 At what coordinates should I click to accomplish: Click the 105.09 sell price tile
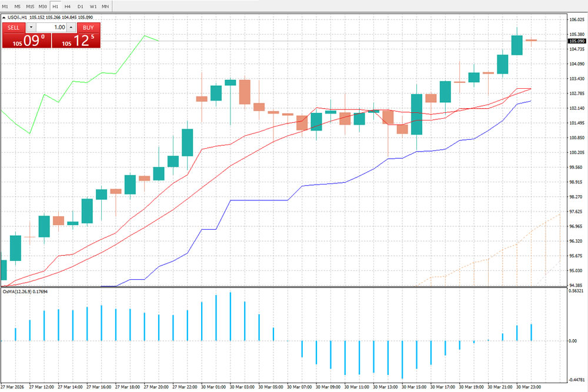26,41
